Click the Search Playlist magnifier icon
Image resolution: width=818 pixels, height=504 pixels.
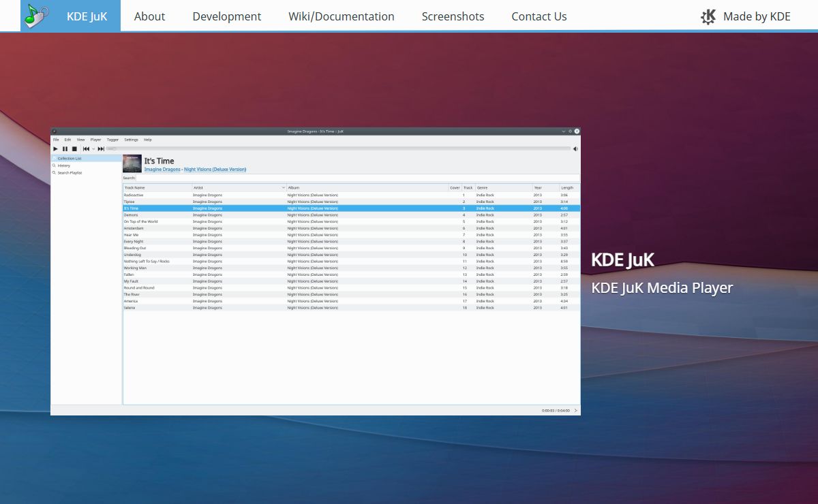54,173
